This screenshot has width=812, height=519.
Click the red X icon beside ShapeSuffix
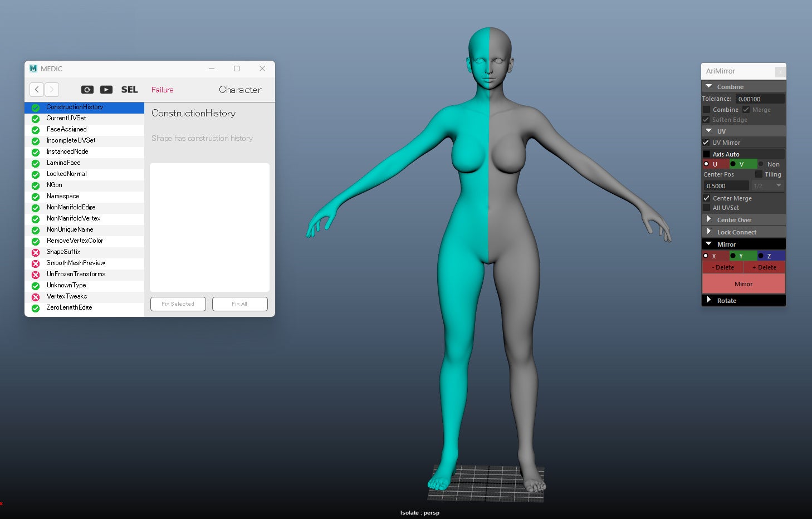point(36,252)
